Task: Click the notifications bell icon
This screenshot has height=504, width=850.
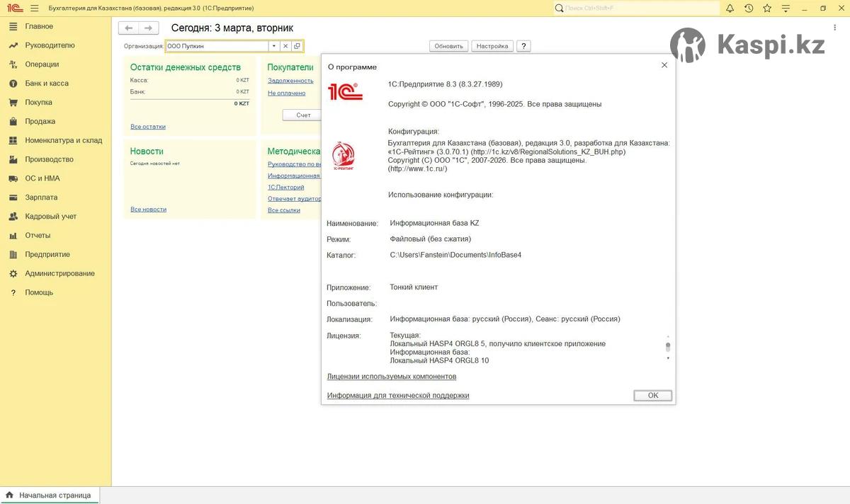Action: [730, 8]
